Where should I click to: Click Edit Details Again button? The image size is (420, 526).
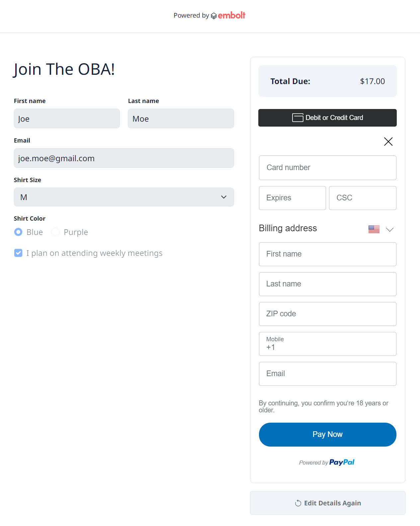click(x=327, y=503)
